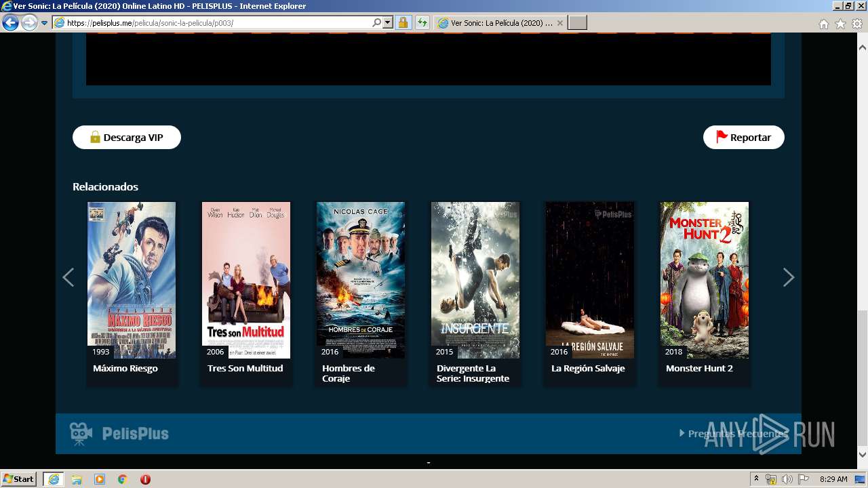Image resolution: width=868 pixels, height=488 pixels.
Task: Open the Chrome taskbar icon
Action: point(123,479)
